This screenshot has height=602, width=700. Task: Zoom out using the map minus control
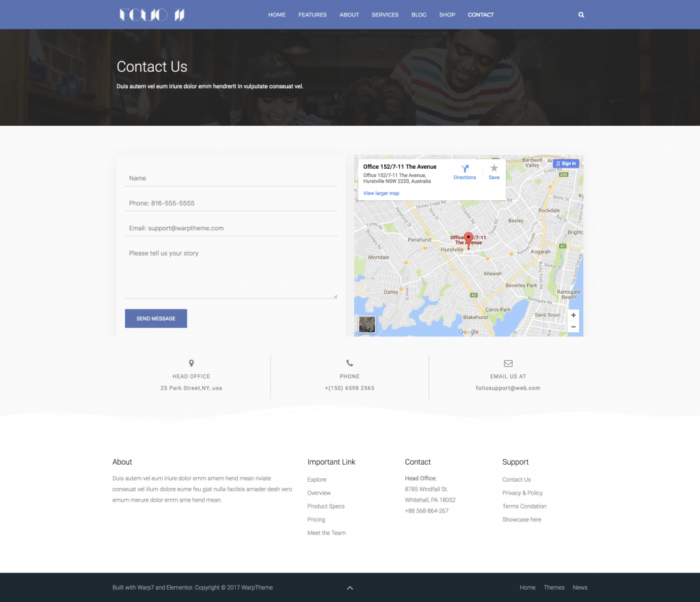(573, 327)
